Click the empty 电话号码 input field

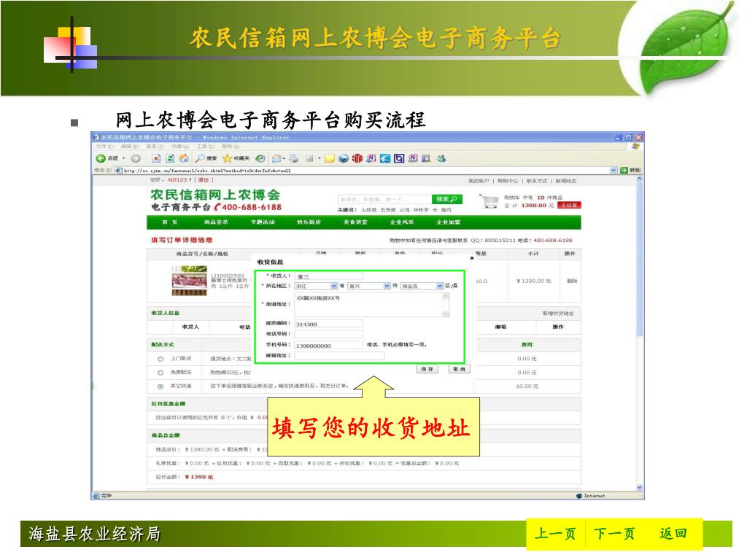click(x=329, y=334)
